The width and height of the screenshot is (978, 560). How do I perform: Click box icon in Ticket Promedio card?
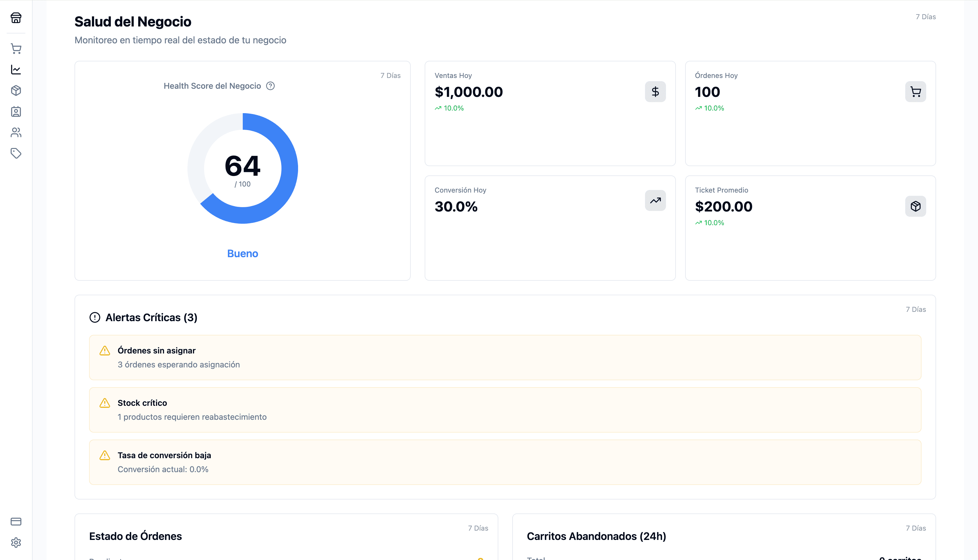915,206
